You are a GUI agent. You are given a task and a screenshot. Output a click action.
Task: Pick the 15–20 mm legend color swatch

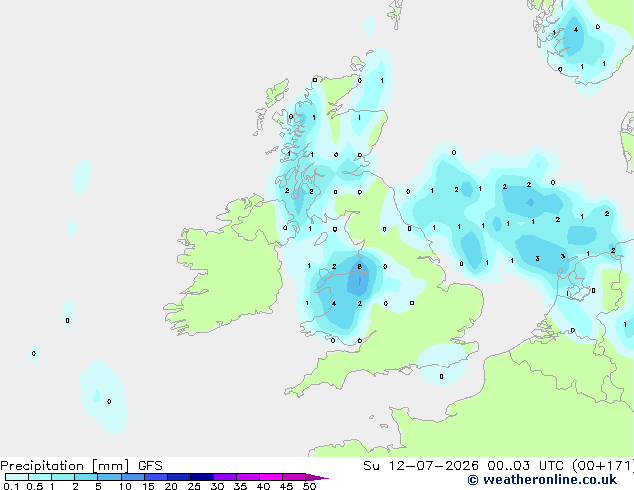pyautogui.click(x=156, y=477)
